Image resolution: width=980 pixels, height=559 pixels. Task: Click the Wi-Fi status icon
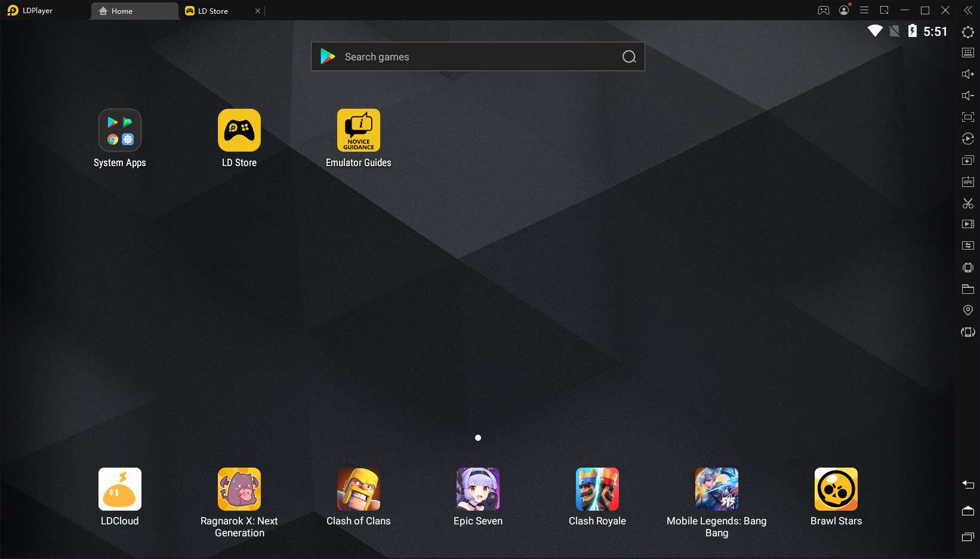[x=875, y=31]
